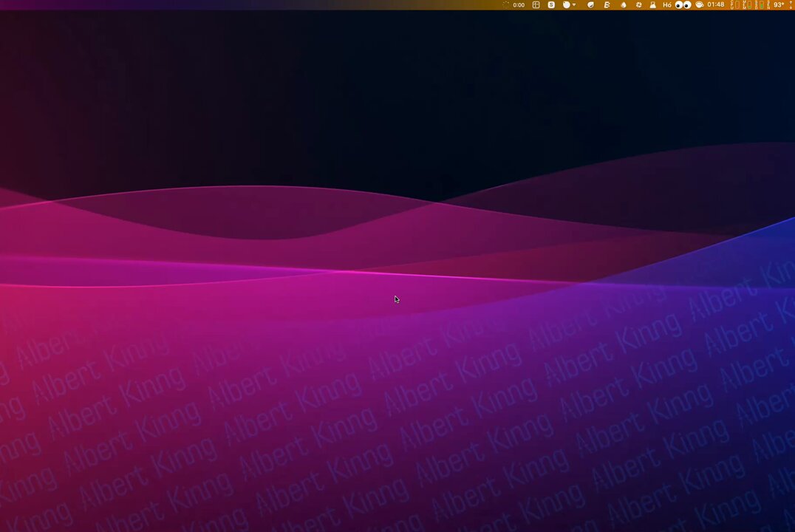Open the MEM memory usage meter
Screen dimensions: 795x532
tap(748, 5)
